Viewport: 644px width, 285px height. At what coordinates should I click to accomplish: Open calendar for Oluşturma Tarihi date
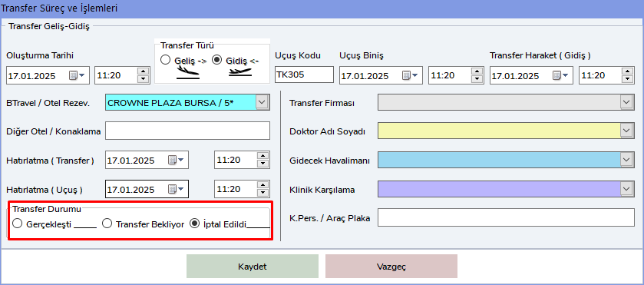(x=77, y=75)
